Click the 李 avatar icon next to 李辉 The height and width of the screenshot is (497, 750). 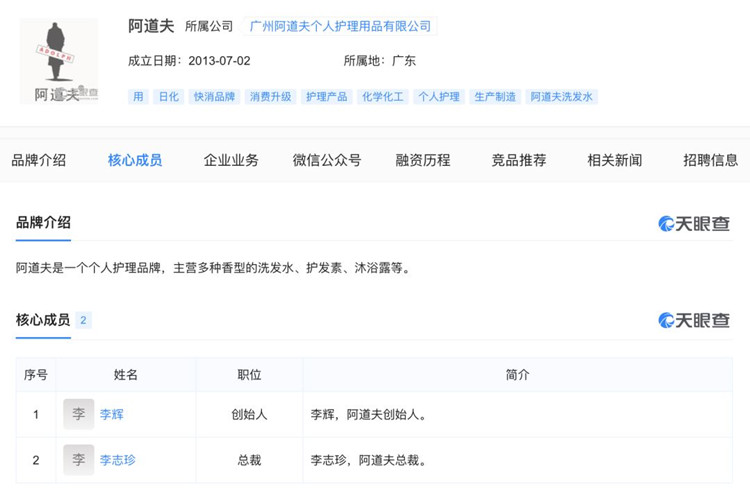click(x=78, y=414)
